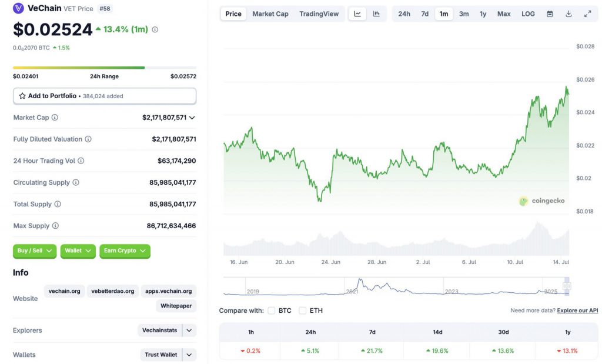Open the Market Cap info tooltip icon
The width and height of the screenshot is (602, 364).
(55, 118)
